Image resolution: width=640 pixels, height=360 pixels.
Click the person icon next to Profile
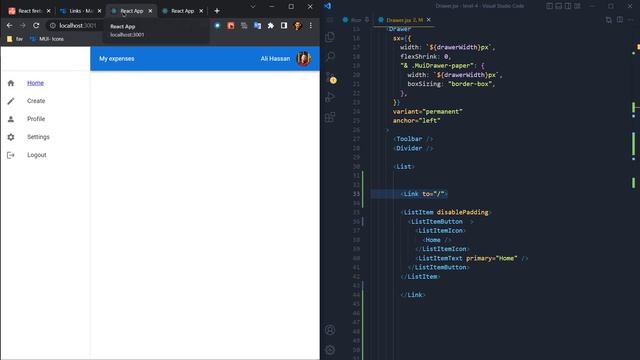click(x=11, y=119)
